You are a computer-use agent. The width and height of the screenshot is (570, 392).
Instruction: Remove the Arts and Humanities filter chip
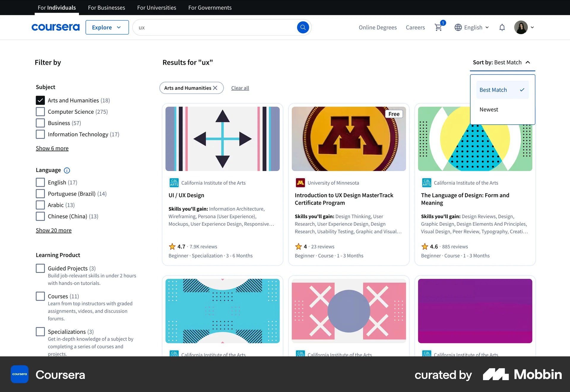point(215,88)
